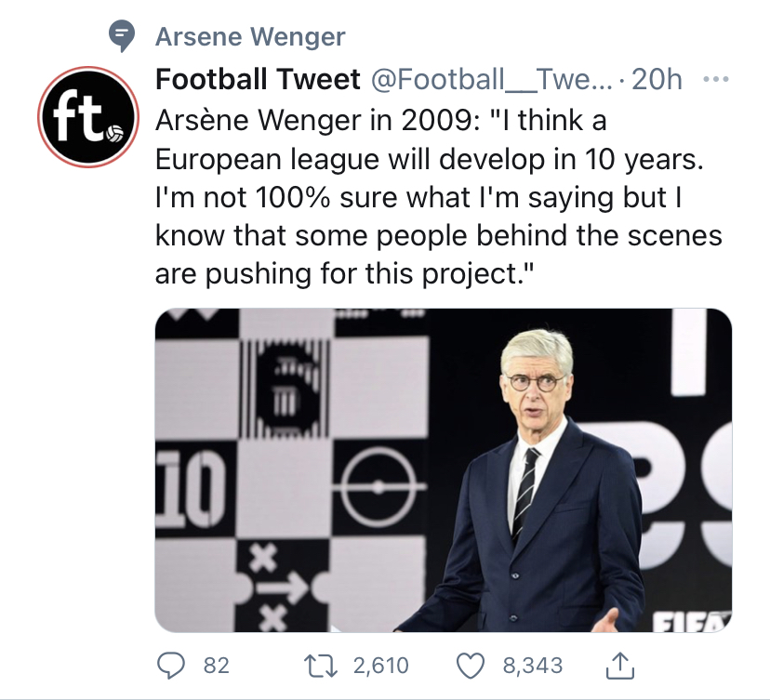The height and width of the screenshot is (700, 770).
Task: Open the ft profile avatar
Action: [88, 117]
